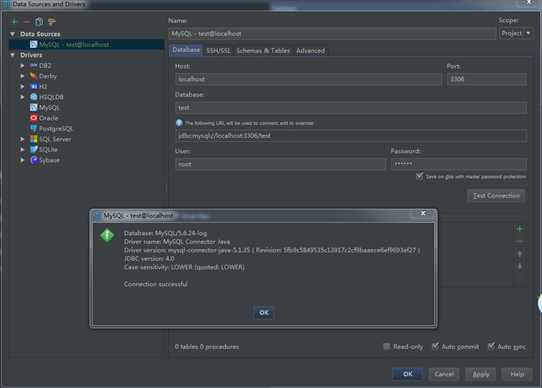Click the Help button

click(x=517, y=374)
